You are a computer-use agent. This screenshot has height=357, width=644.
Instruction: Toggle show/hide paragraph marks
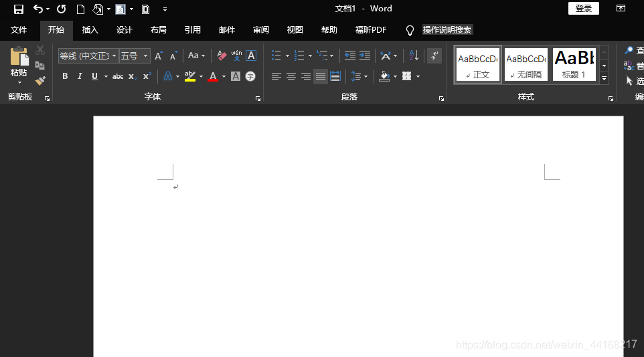click(434, 55)
